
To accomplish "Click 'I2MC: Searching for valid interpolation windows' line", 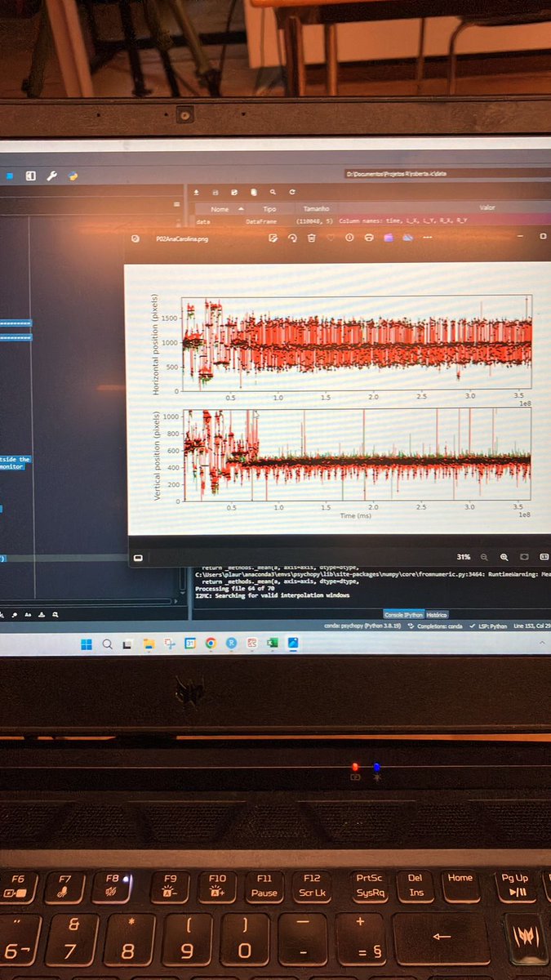I will coord(273,595).
